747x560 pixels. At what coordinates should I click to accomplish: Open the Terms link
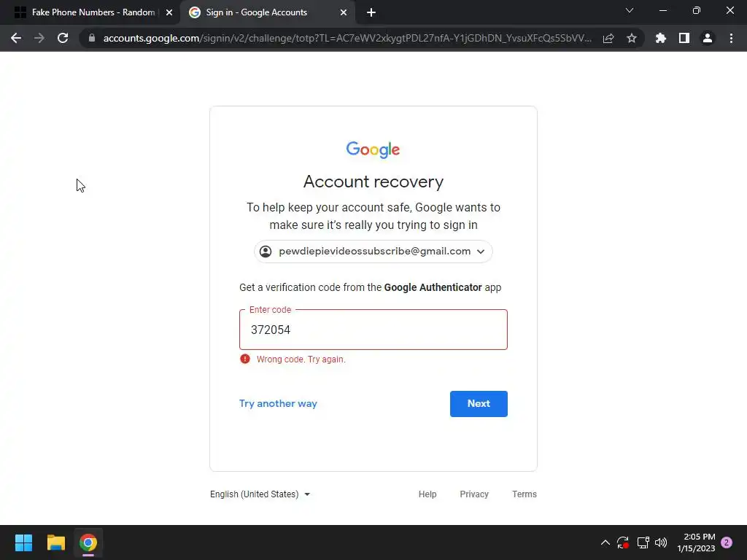[x=524, y=494]
